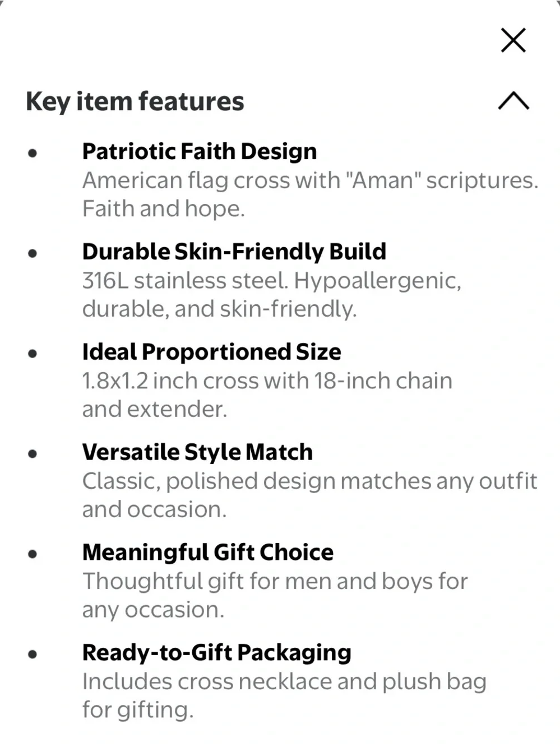
Task: Click the 316L stainless steel description
Action: (x=272, y=295)
